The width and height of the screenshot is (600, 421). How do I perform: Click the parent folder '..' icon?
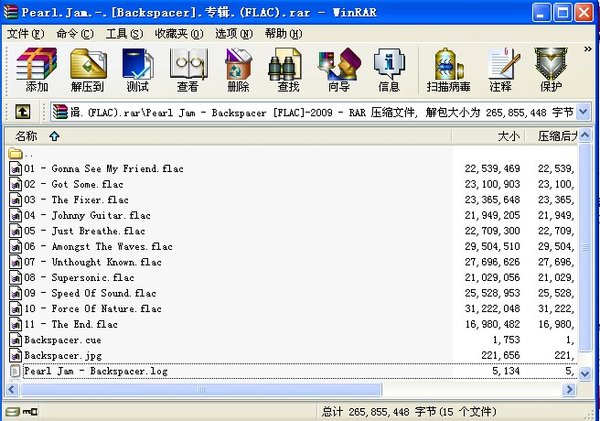(x=15, y=154)
